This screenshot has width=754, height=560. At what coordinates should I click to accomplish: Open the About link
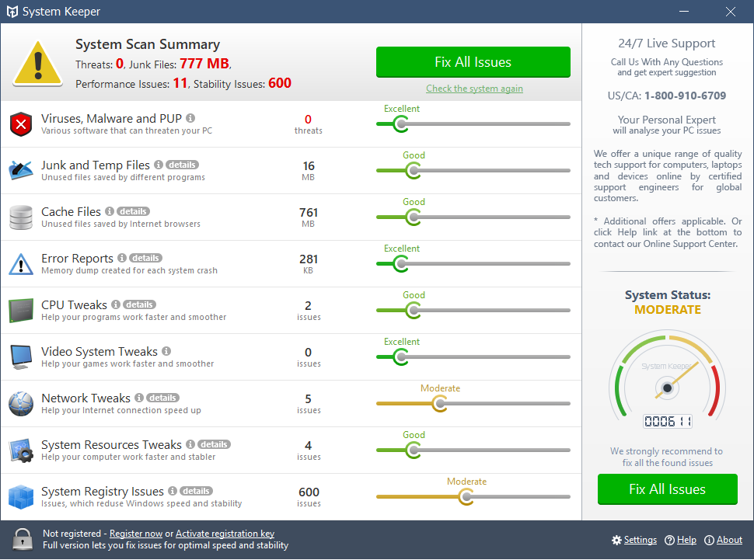point(729,540)
